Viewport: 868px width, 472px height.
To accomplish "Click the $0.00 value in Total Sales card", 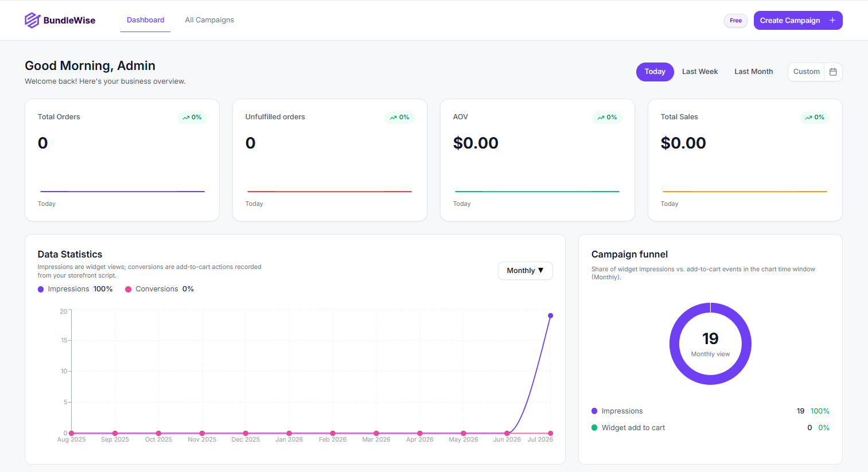I will pyautogui.click(x=683, y=143).
